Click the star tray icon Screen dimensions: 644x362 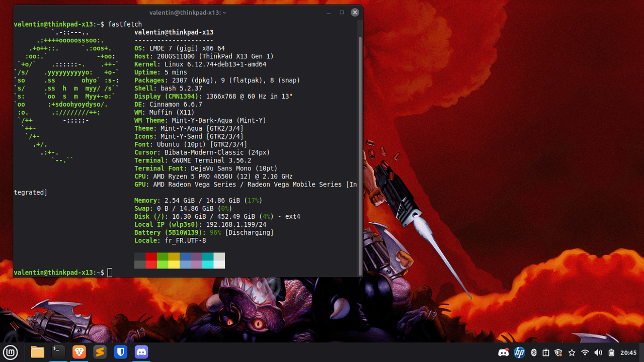click(x=572, y=352)
